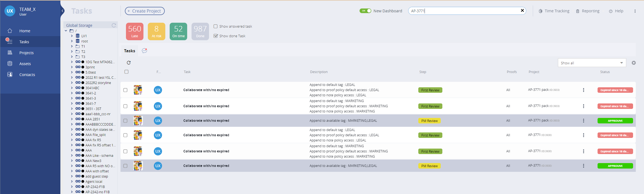Check the AP-3771 pack PM Review row
This screenshot has width=644, height=194.
point(125,121)
